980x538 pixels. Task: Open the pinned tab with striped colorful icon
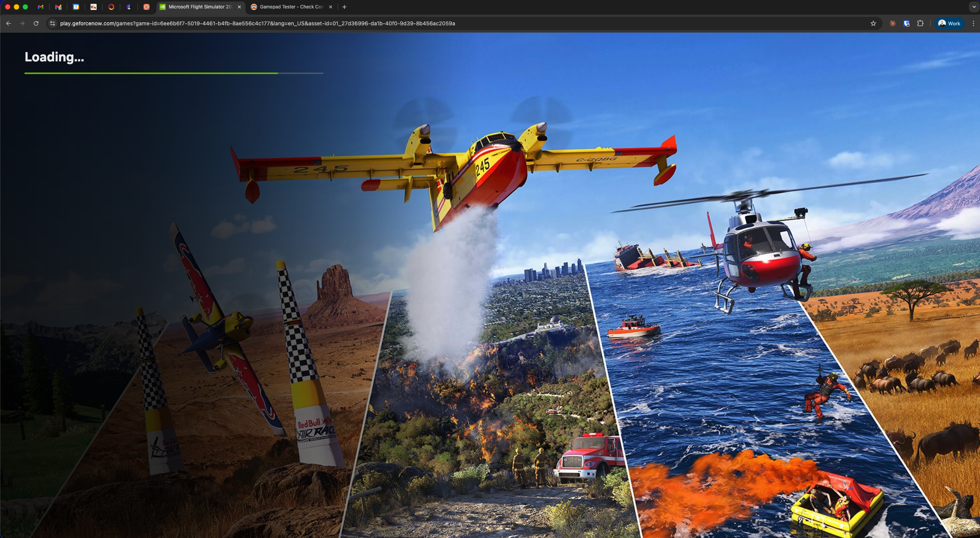(94, 7)
